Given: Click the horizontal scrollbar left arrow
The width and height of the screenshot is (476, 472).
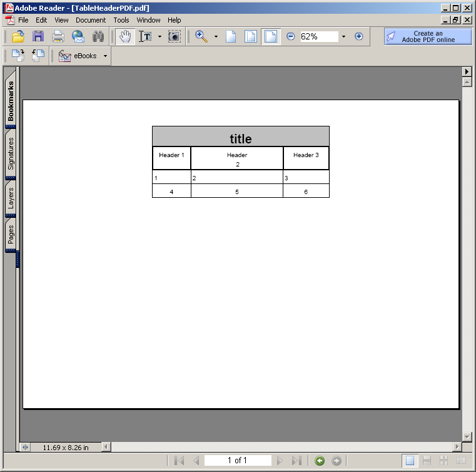Looking at the screenshot, I should 106,447.
